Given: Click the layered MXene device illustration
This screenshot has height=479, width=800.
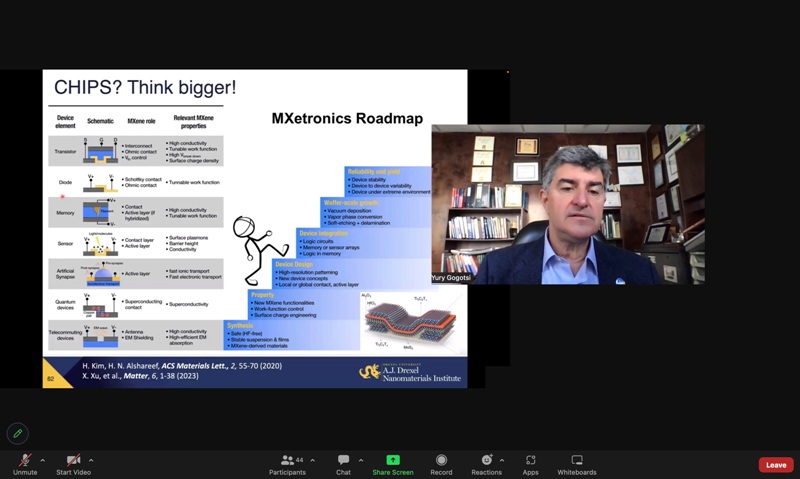Looking at the screenshot, I should pos(410,322).
